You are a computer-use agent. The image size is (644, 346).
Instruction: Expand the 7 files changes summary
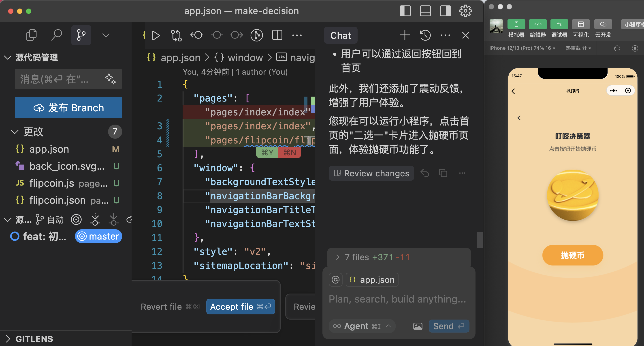point(338,257)
